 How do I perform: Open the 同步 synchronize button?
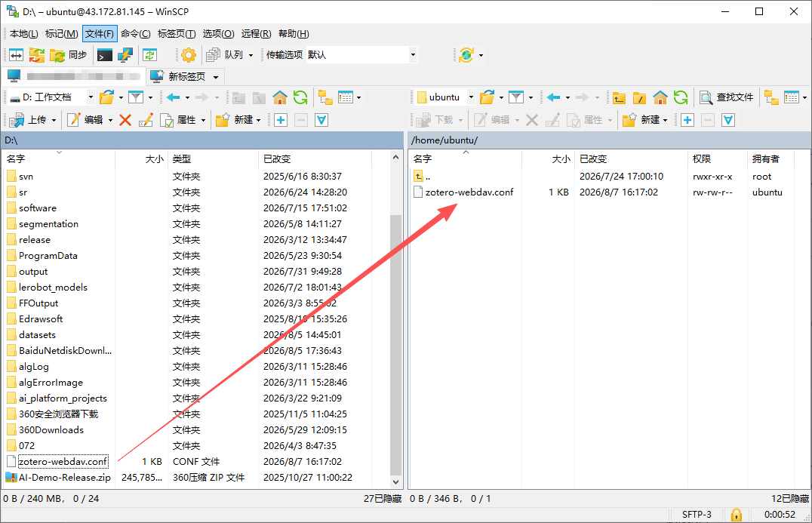point(69,55)
